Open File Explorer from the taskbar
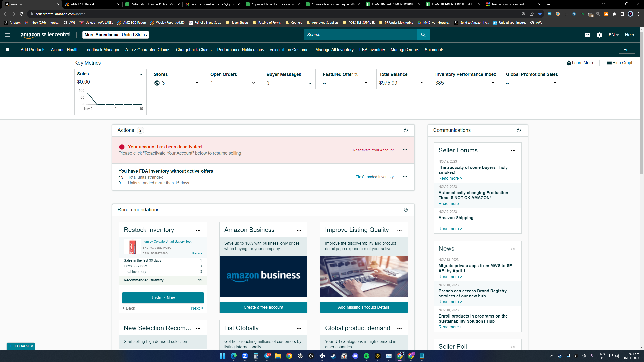This screenshot has height=362, width=644. click(278, 356)
